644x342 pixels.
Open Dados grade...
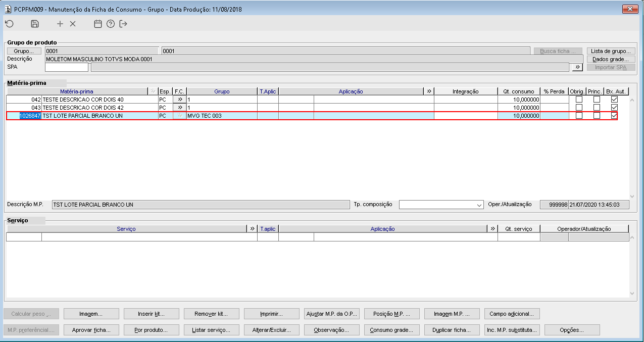tap(611, 59)
